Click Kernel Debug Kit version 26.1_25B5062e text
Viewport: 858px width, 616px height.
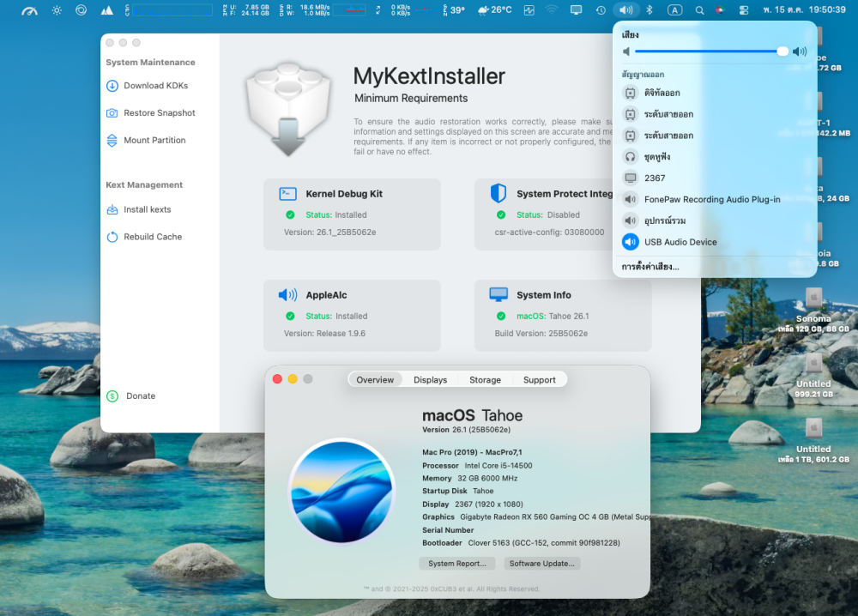(x=330, y=232)
